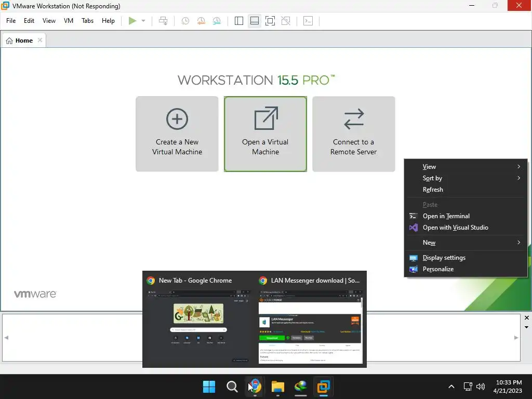Click the console view toolbar icon

point(308,21)
